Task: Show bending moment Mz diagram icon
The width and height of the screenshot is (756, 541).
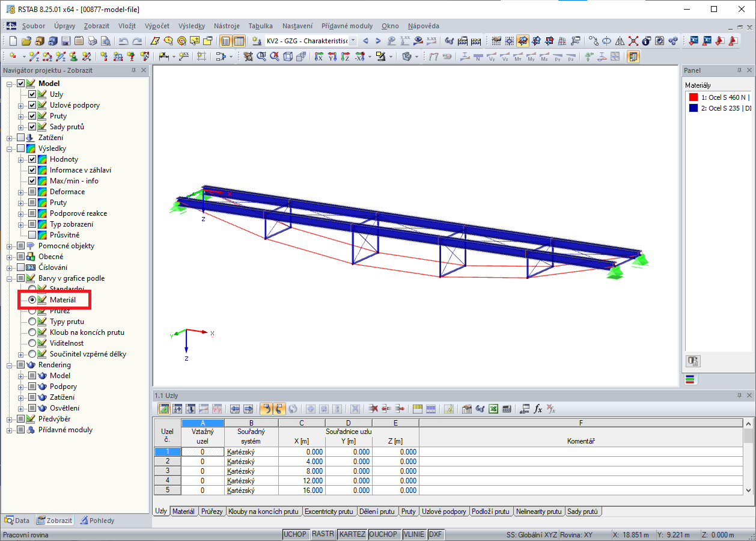Action: coord(544,57)
